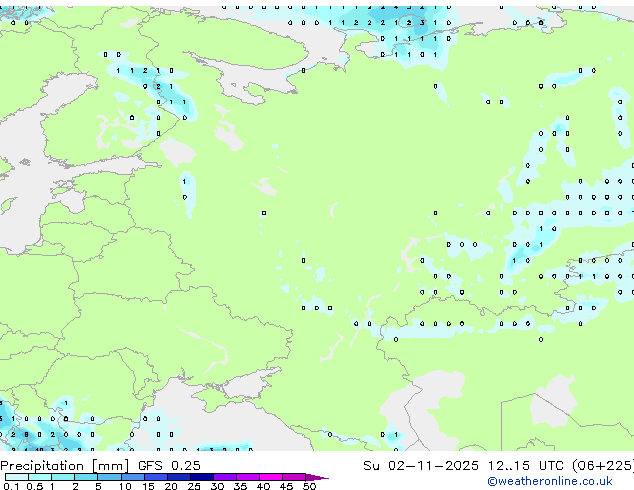Select the 45–50 mm legend swatch

(x=294, y=477)
